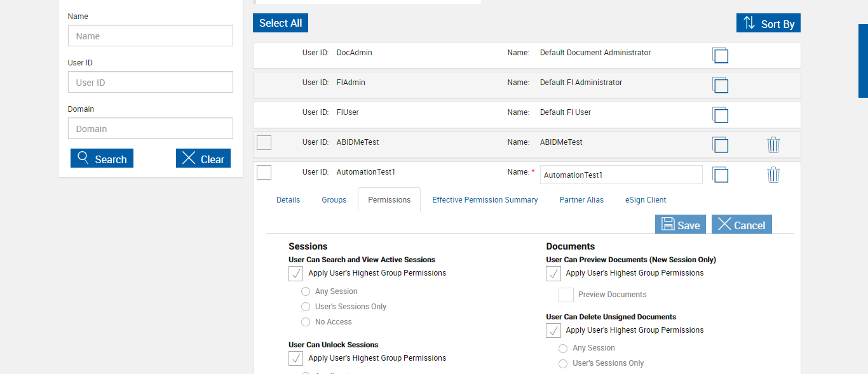The image size is (868, 374).
Task: Click copy icon for ABIDMeTest user
Action: point(720,145)
